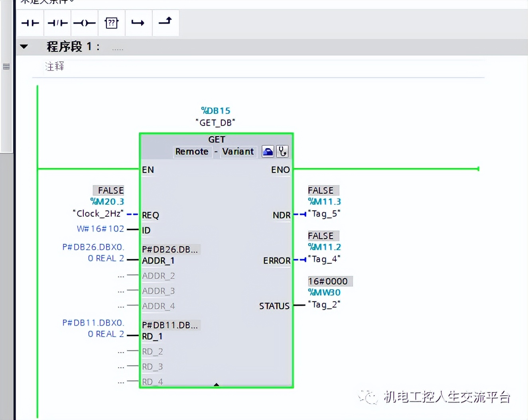The height and width of the screenshot is (420, 528).
Task: Select the normally open contact icon
Action: tap(30, 23)
